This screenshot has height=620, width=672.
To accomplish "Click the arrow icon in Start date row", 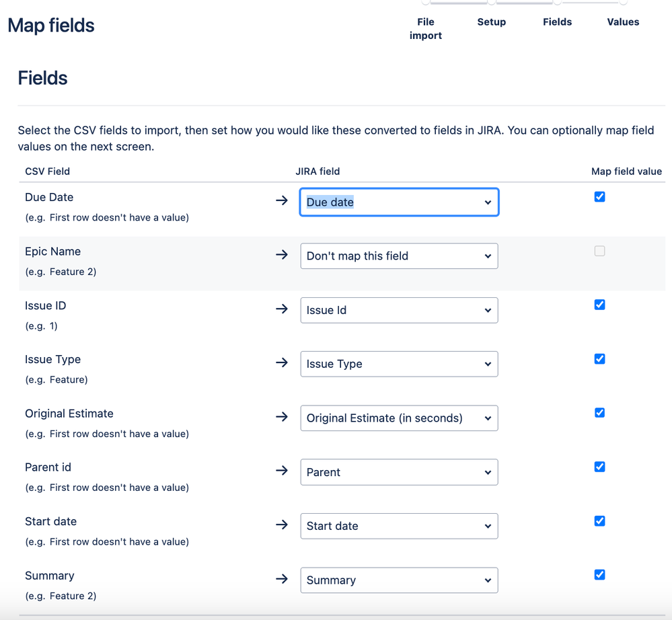I will pyautogui.click(x=282, y=525).
